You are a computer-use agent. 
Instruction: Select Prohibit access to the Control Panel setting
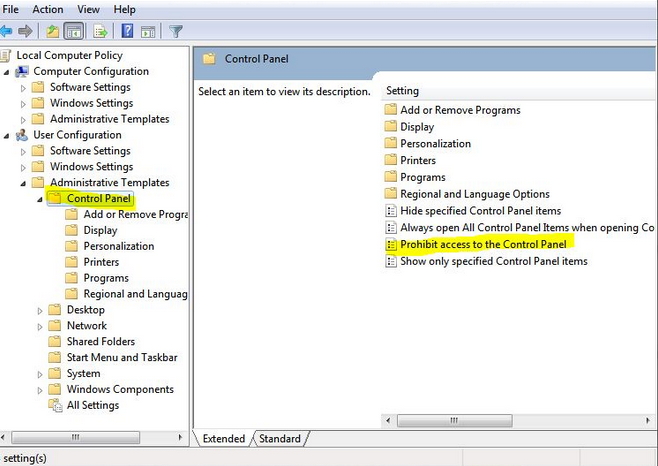tap(483, 244)
